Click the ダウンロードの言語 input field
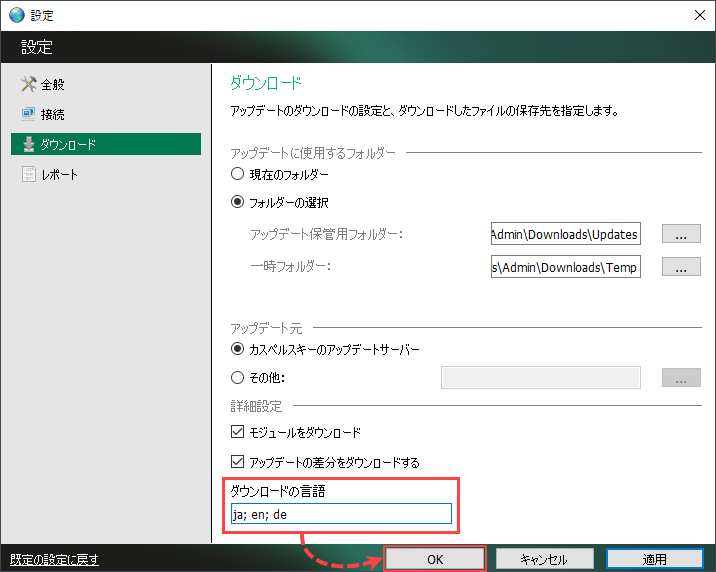 (341, 514)
